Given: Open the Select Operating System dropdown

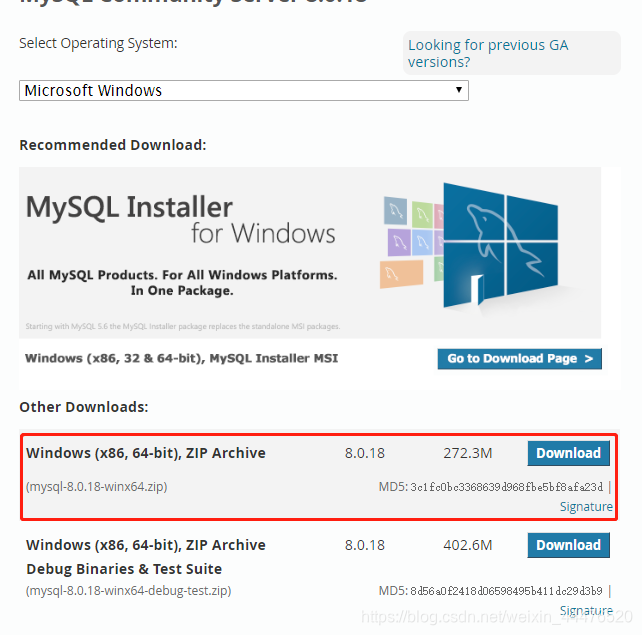Looking at the screenshot, I should pos(244,90).
